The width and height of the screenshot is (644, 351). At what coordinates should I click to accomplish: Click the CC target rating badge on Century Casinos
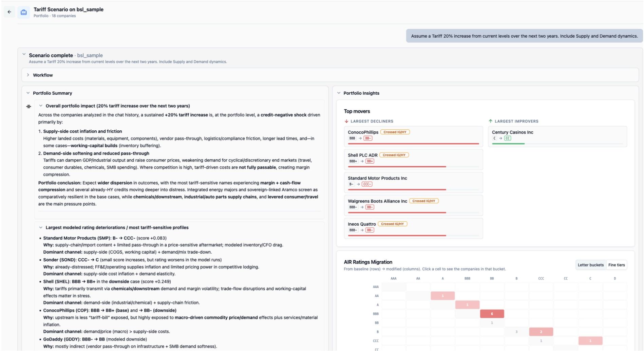[x=507, y=138]
